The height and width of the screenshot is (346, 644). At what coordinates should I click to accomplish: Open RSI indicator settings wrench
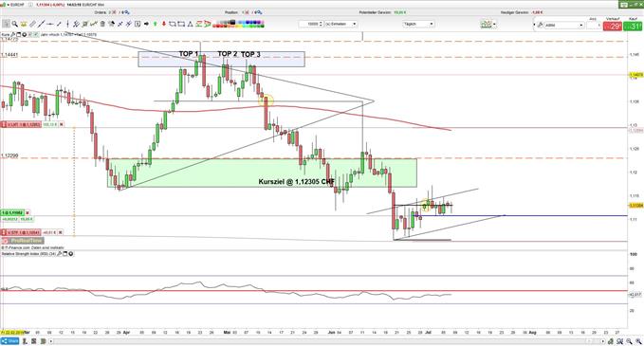[x=59, y=254]
